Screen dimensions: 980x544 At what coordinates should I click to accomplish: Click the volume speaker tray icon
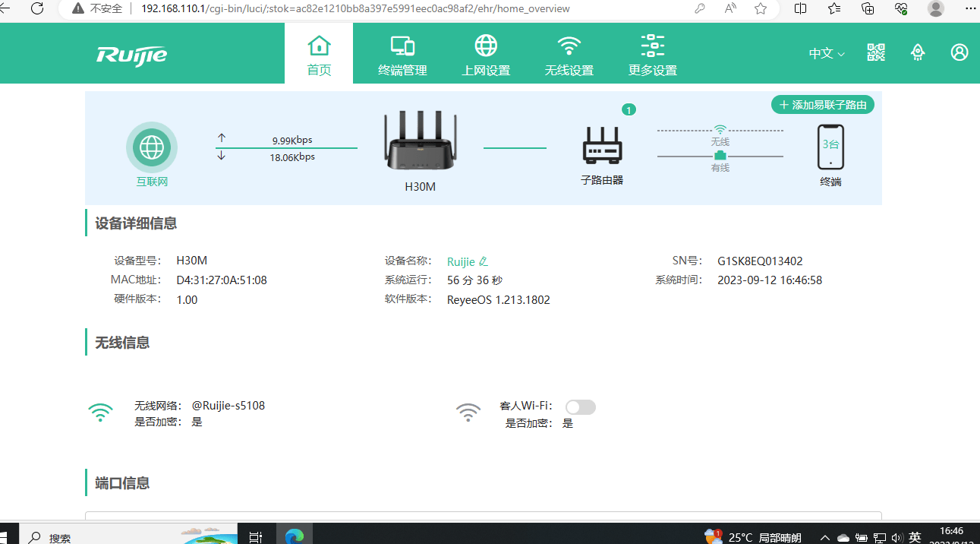[x=896, y=538]
